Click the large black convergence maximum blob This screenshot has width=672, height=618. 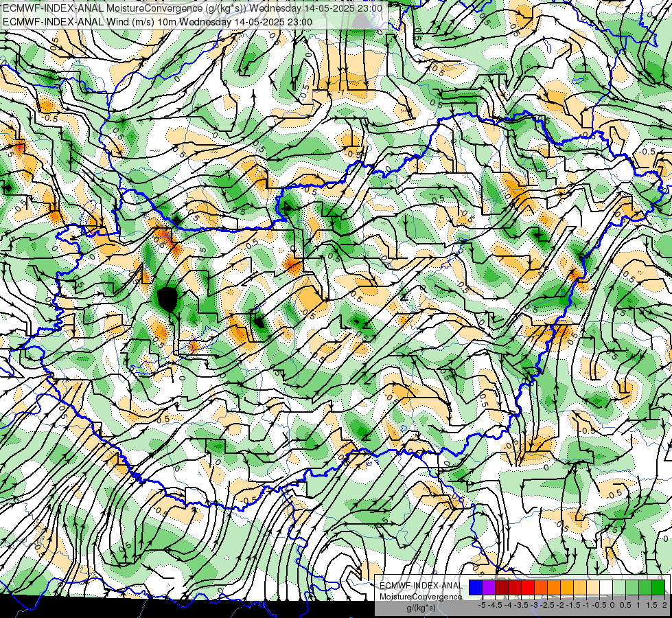point(167,299)
